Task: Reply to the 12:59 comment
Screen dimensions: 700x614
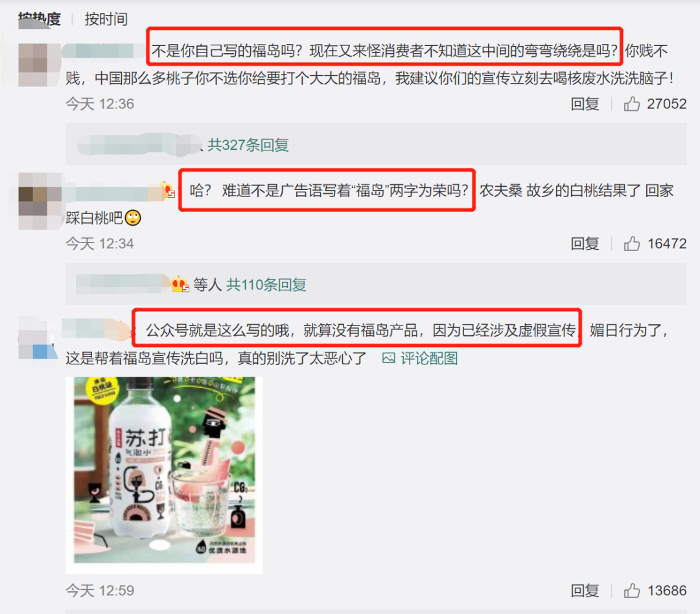Action: 585,591
